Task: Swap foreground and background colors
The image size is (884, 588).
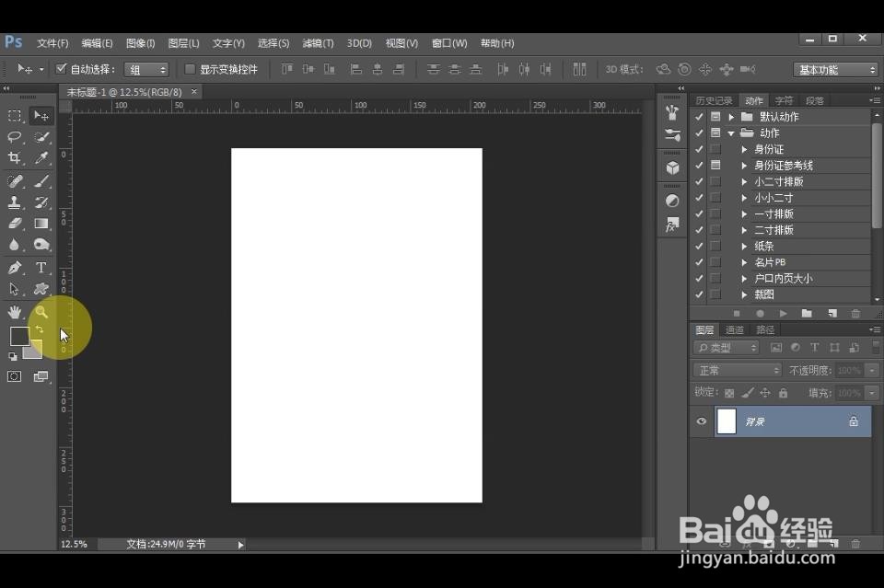Action: point(40,329)
